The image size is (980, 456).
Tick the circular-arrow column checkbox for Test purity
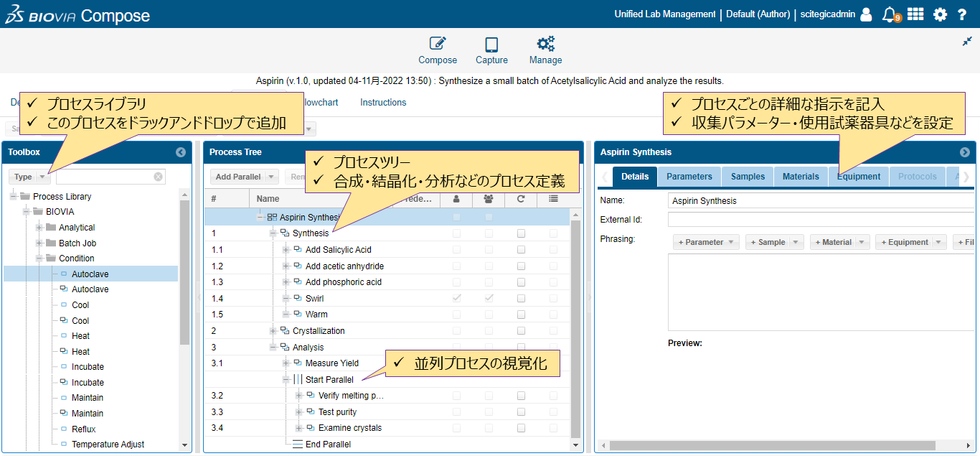521,412
